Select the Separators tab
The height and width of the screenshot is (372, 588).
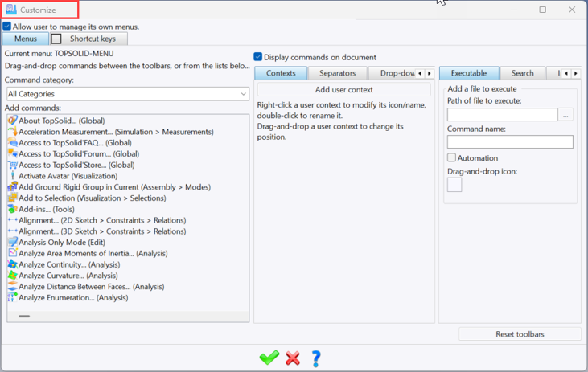point(338,73)
